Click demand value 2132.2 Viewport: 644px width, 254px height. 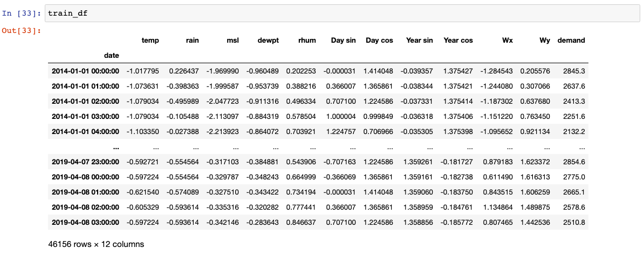(575, 132)
